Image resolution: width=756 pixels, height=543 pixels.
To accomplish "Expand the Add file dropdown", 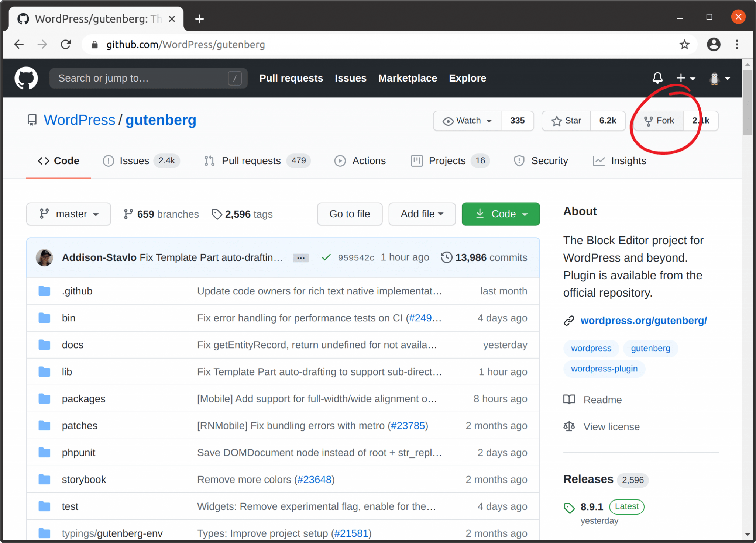I will coord(422,214).
